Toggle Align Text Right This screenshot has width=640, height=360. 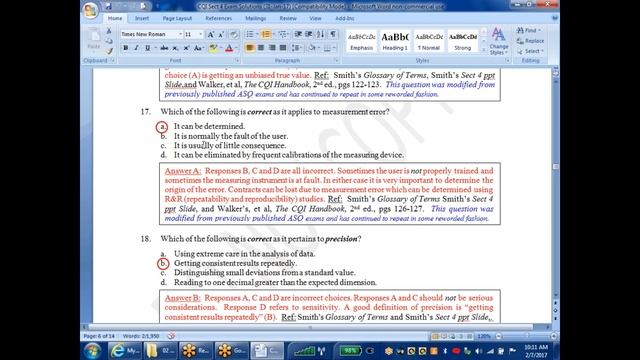click(272, 48)
